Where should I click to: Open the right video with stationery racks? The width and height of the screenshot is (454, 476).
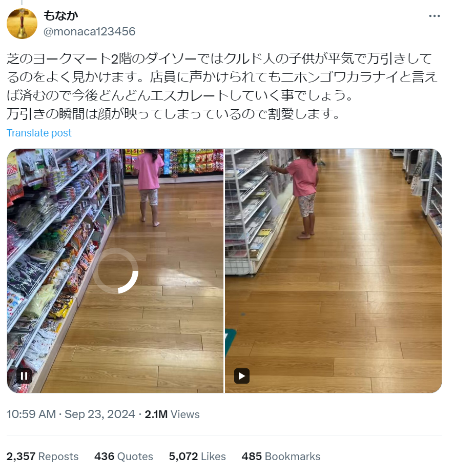click(333, 271)
